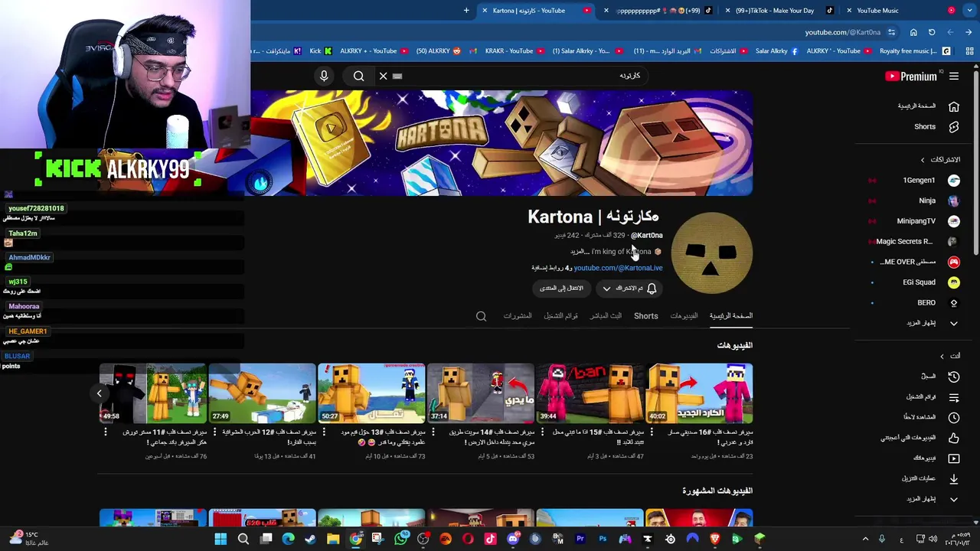
Task: Open the Kick bookmark
Action: coord(321,51)
